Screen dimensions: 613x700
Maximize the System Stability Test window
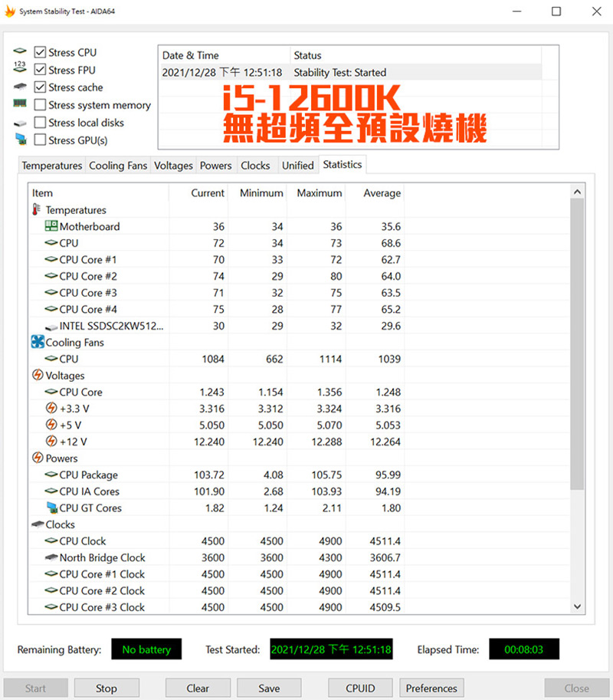coord(556,12)
